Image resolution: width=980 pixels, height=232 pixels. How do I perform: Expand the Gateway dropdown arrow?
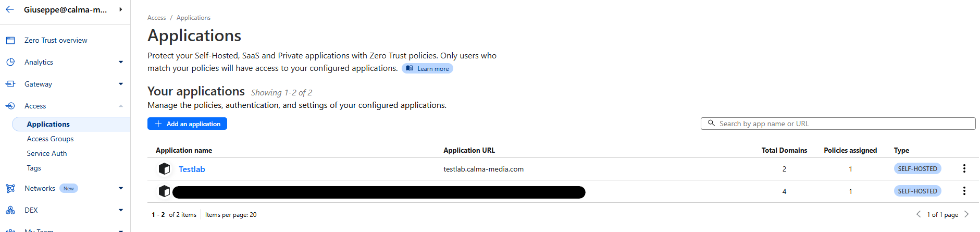[121, 84]
